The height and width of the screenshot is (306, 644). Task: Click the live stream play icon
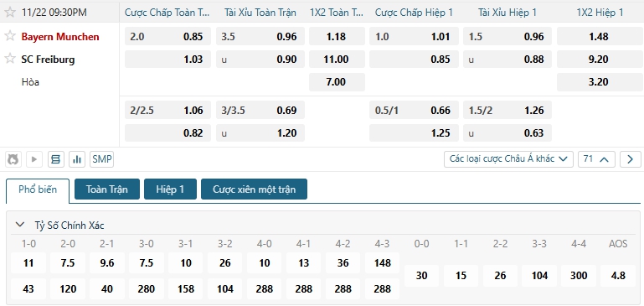click(x=34, y=159)
